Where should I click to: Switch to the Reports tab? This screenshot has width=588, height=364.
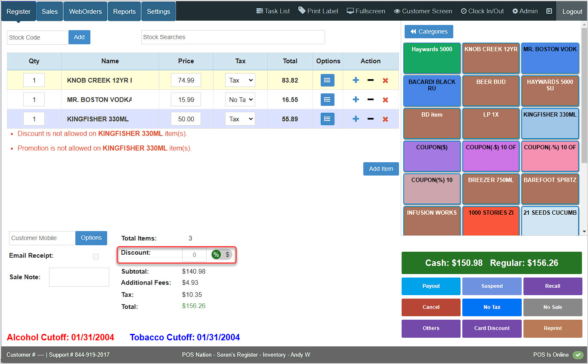[124, 11]
